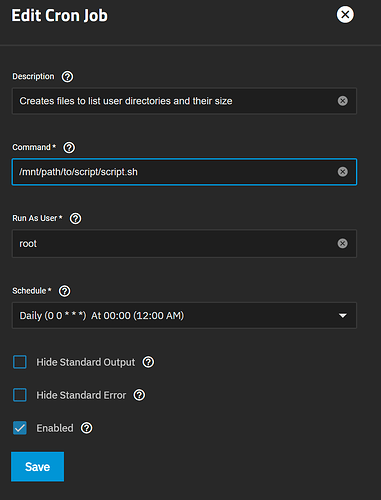Click the Daily schedule value text

point(102,315)
